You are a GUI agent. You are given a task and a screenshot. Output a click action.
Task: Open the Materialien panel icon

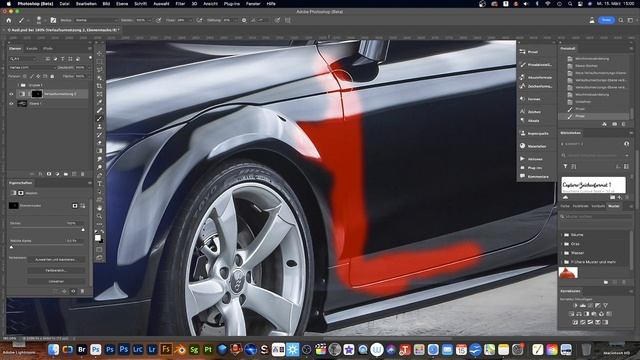click(523, 146)
